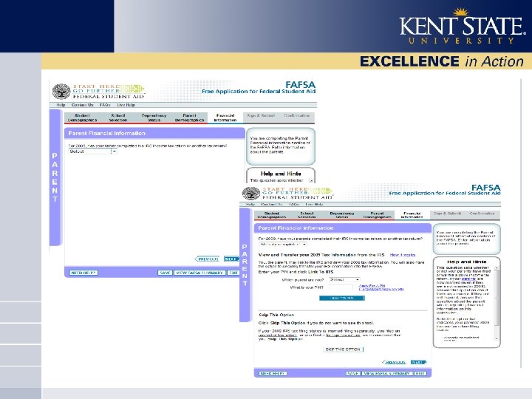The image size is (532, 399).
Task: Click Help and Hints scrollbar thumb, lower-right page
Action: pyautogui.click(x=497, y=298)
